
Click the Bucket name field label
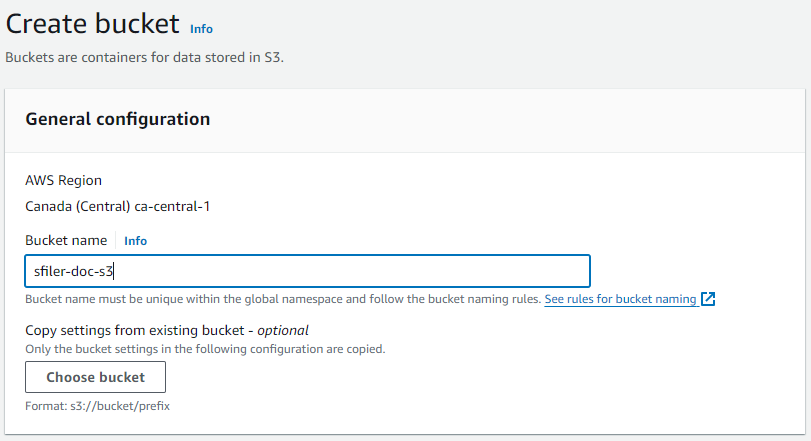(x=66, y=240)
